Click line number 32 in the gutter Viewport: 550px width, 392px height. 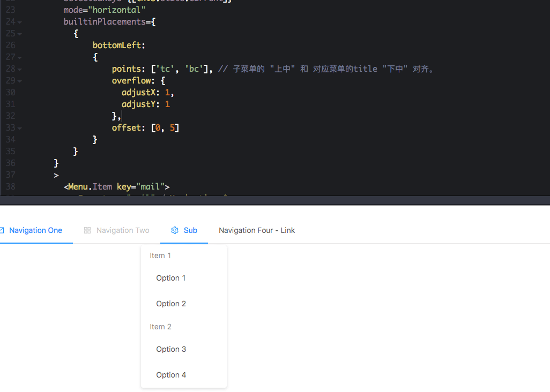(x=10, y=116)
